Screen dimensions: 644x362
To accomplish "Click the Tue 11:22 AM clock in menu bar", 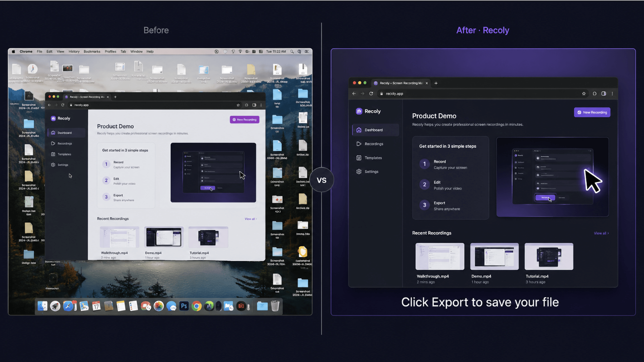I will pyautogui.click(x=276, y=52).
